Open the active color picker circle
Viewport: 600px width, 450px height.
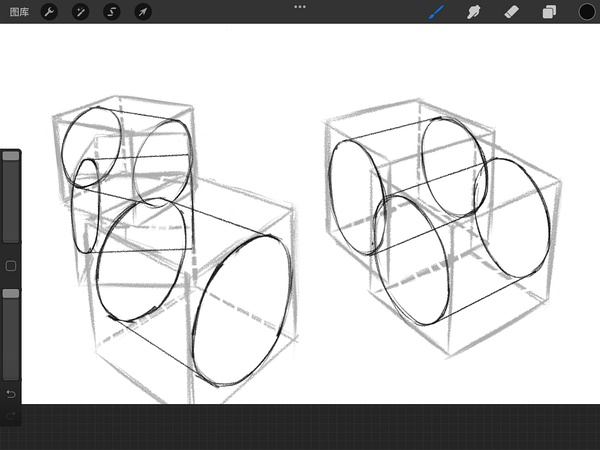(x=586, y=12)
